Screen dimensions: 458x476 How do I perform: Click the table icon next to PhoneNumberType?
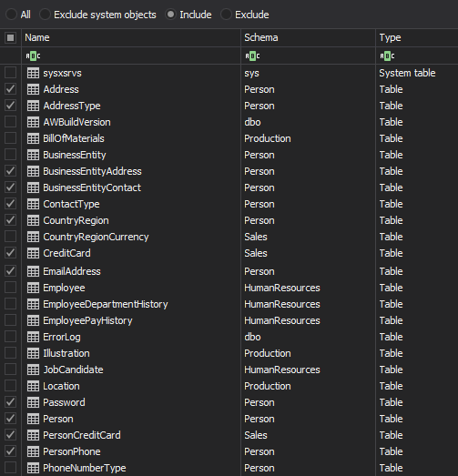pyautogui.click(x=33, y=468)
